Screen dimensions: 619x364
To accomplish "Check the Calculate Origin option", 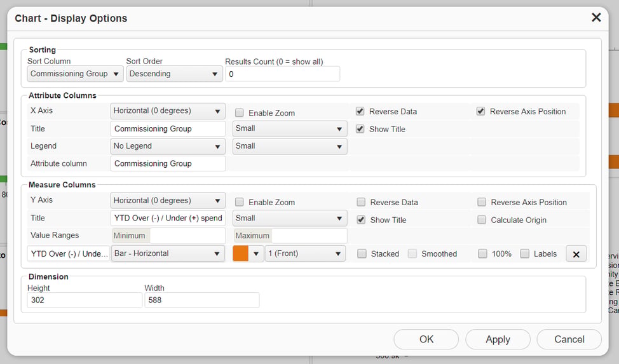I will point(482,220).
